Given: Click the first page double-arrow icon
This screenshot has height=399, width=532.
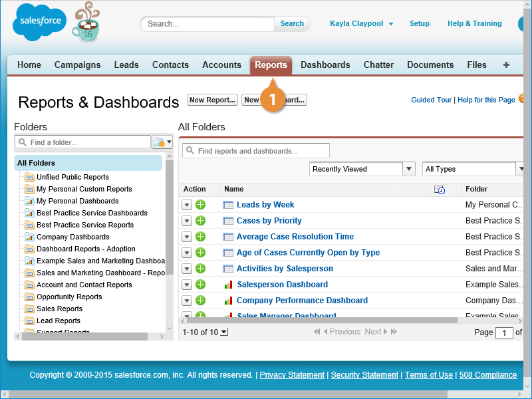Looking at the screenshot, I should point(317,331).
